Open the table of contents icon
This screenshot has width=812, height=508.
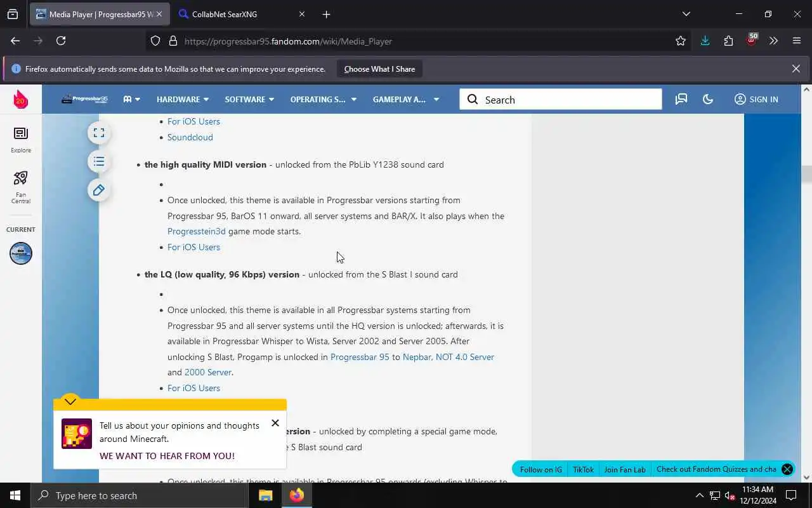pyautogui.click(x=99, y=161)
